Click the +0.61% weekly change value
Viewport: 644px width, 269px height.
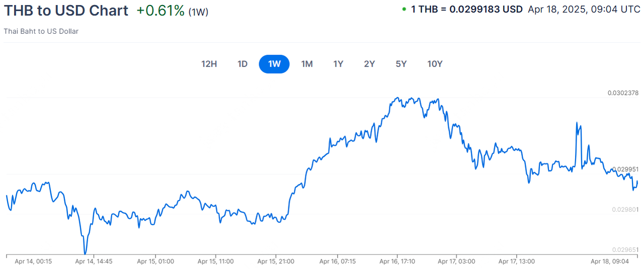tap(160, 11)
